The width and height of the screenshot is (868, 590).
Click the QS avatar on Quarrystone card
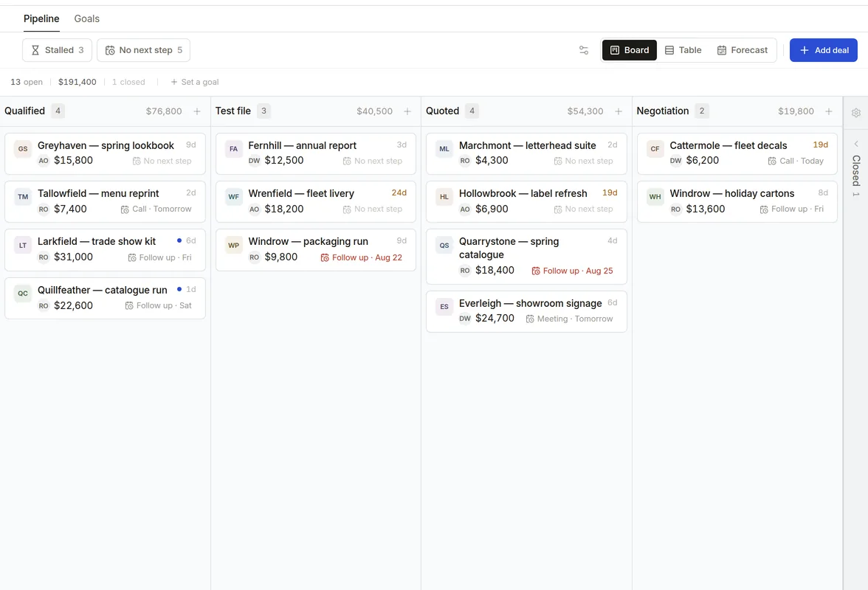(x=444, y=245)
